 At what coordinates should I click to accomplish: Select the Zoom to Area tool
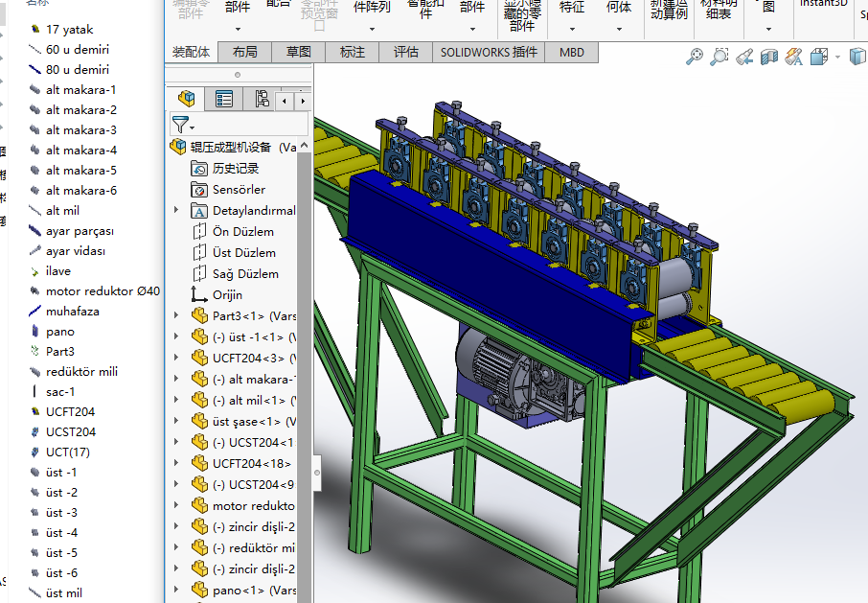pyautogui.click(x=720, y=58)
